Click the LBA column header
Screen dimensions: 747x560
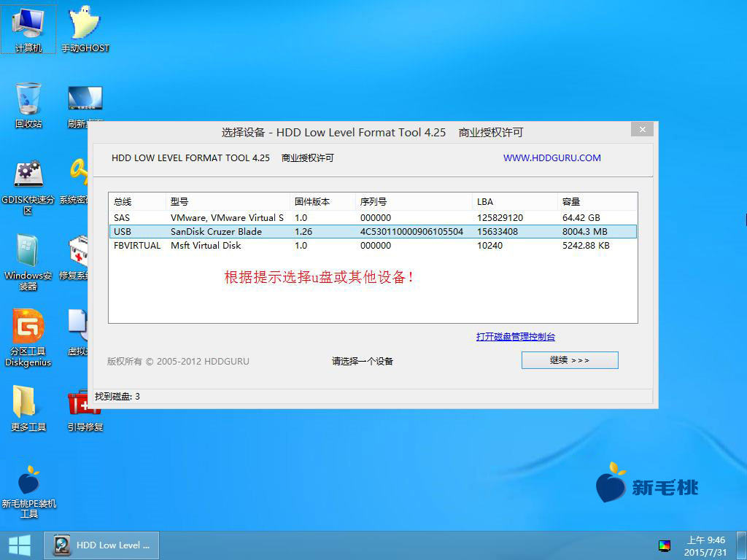pos(514,201)
